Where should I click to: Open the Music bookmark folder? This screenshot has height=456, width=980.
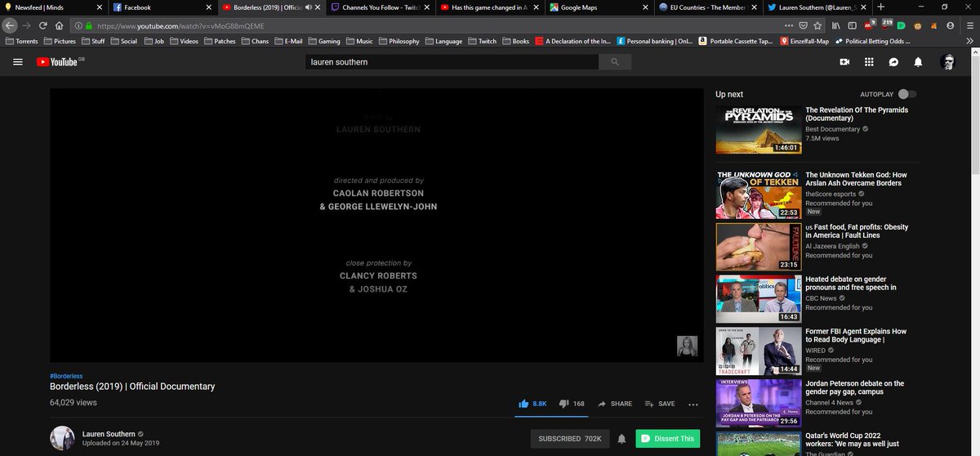click(x=359, y=41)
